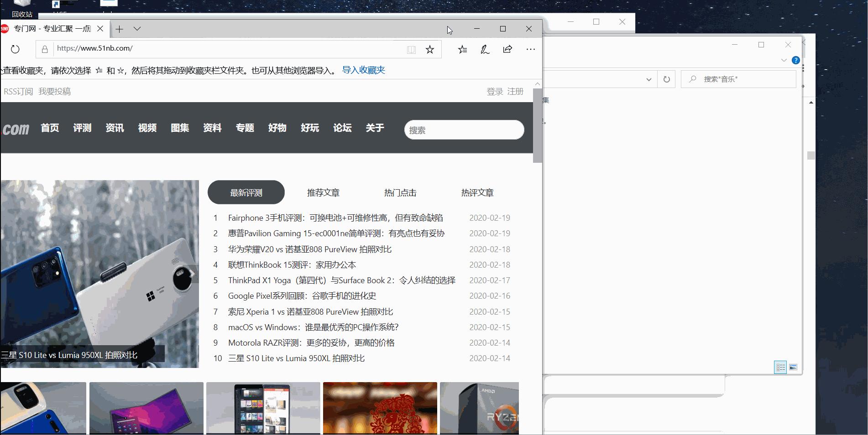Open Edge's Settings and more (...) menu
Screen dimensions: 868x435
coord(530,49)
